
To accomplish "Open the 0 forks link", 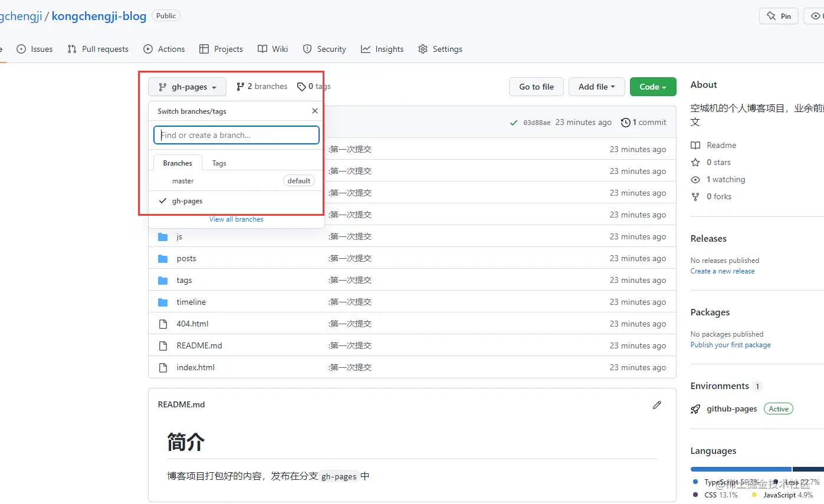I will (711, 196).
